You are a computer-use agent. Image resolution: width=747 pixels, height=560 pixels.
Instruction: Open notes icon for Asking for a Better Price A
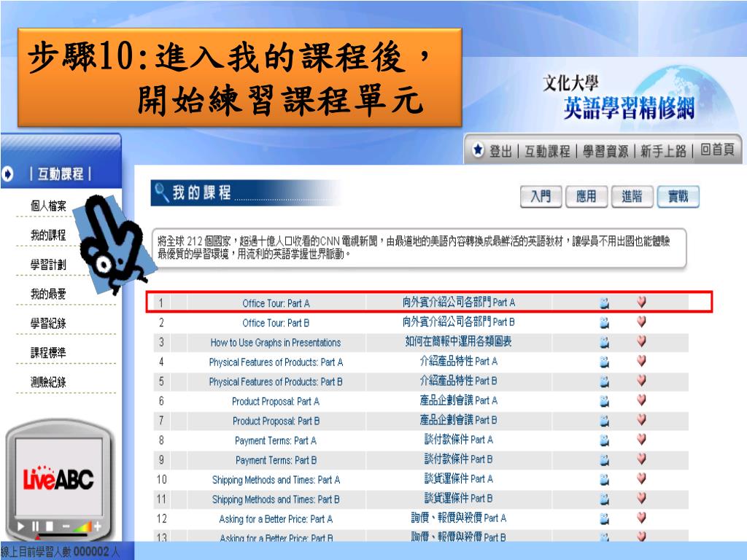[604, 518]
